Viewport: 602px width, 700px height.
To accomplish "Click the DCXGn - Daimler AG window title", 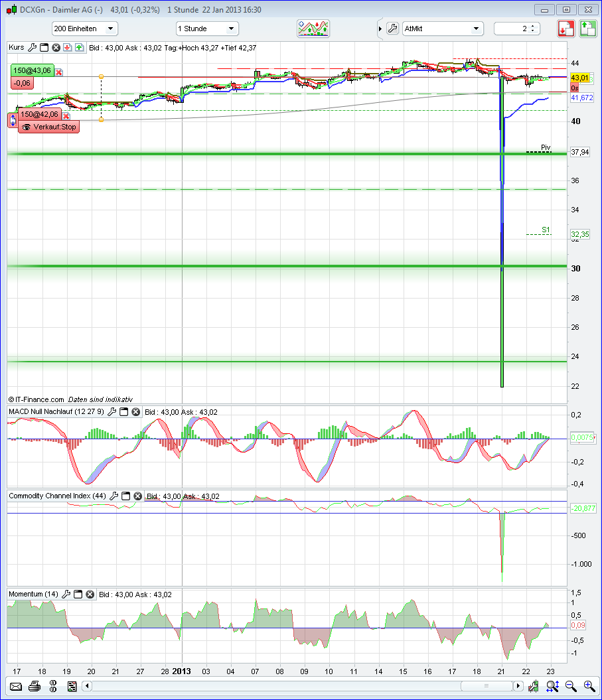I will (x=61, y=9).
